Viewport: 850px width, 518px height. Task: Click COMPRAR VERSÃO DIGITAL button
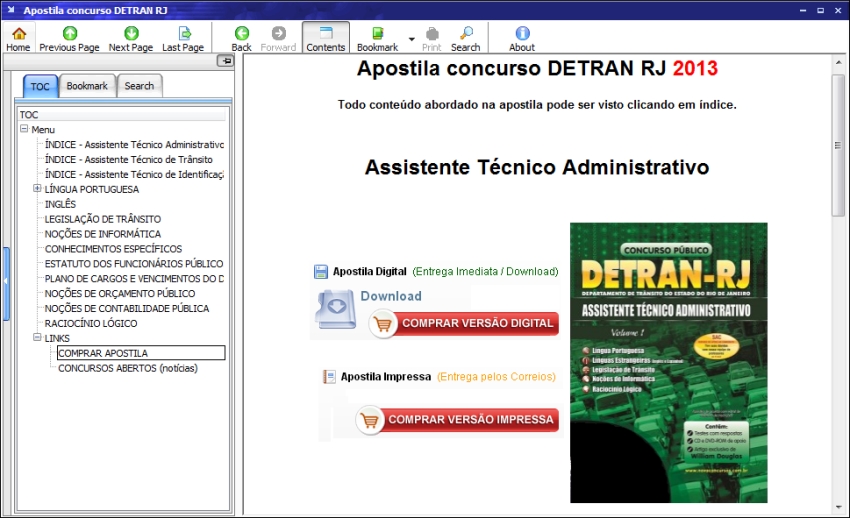pyautogui.click(x=464, y=323)
